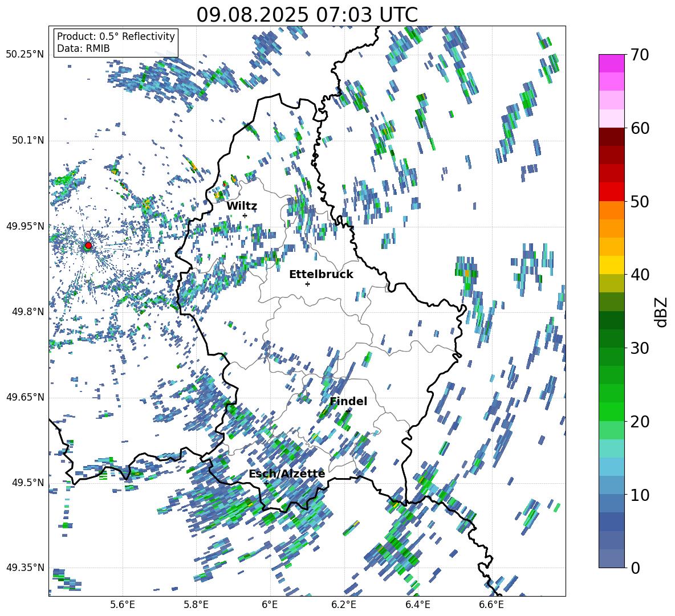Click the yellow colorbar segment above 40

pos(612,265)
